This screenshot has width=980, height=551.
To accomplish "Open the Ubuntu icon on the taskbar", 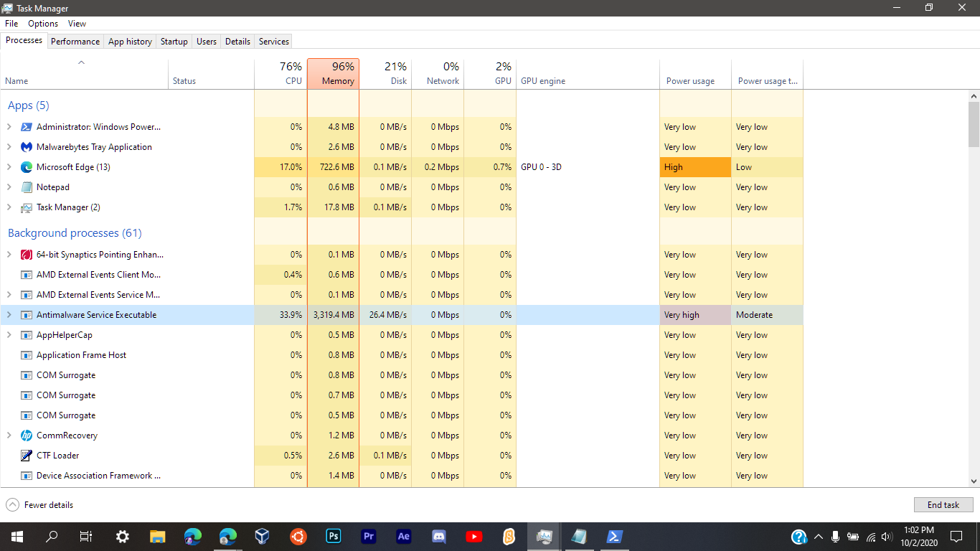I will (298, 536).
